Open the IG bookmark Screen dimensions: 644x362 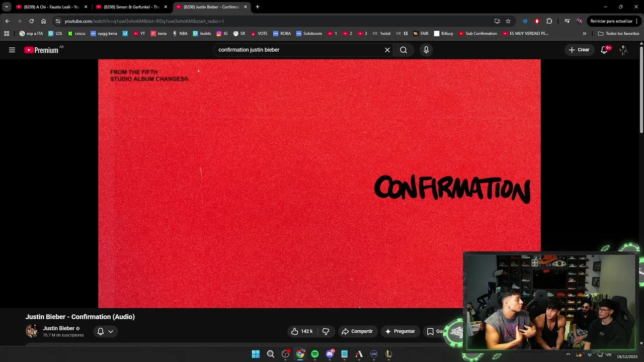222,34
